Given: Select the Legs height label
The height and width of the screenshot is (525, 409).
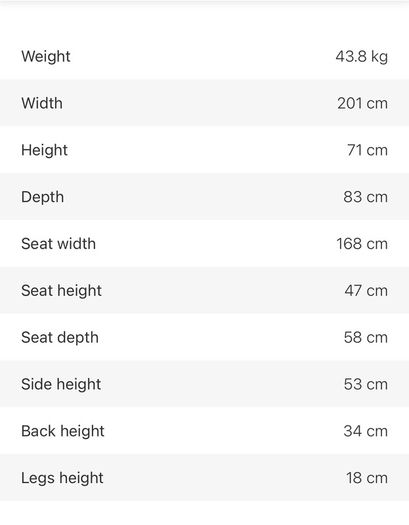Looking at the screenshot, I should point(62,478).
